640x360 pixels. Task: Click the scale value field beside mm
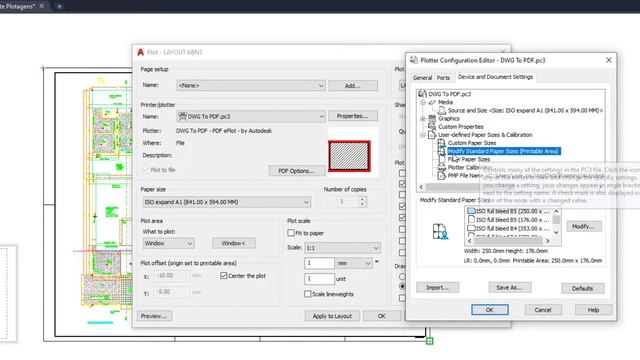319,263
